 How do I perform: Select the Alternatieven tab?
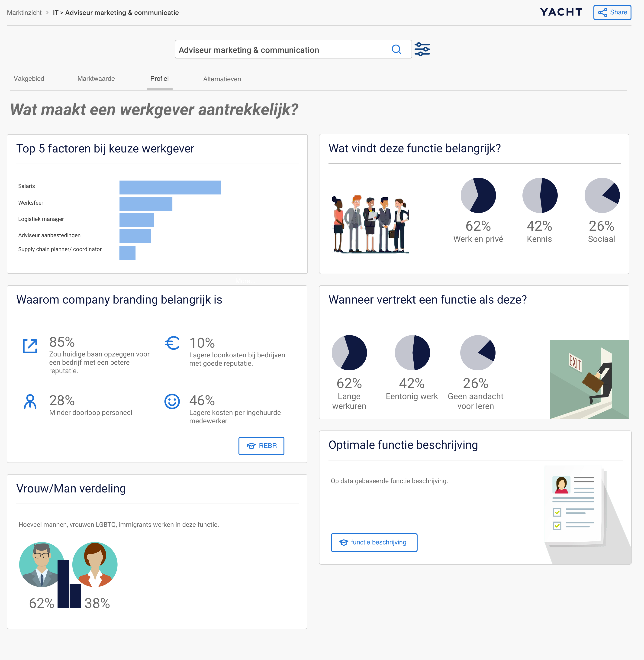(x=222, y=79)
